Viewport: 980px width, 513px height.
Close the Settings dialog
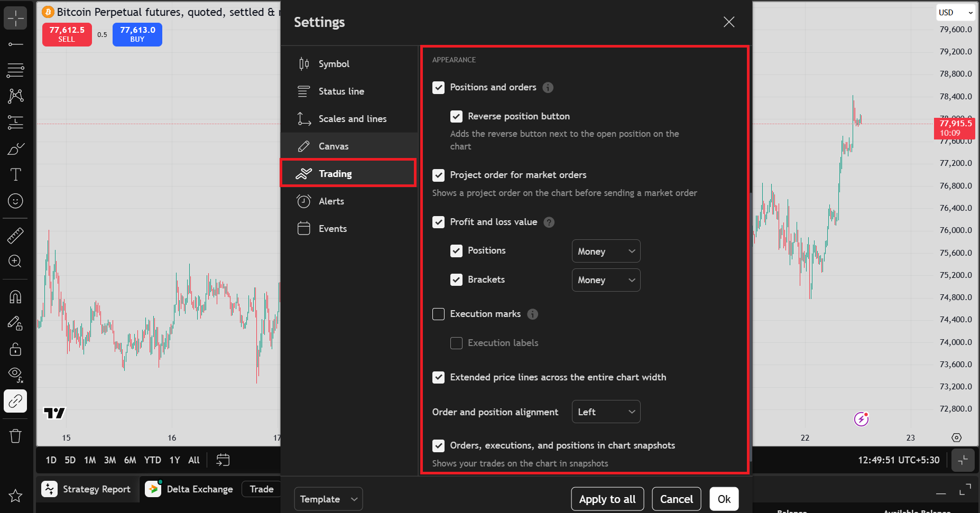click(x=729, y=22)
